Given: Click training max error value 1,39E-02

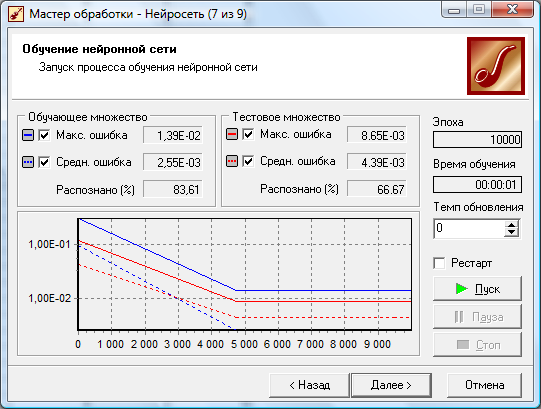Looking at the screenshot, I should tap(173, 135).
